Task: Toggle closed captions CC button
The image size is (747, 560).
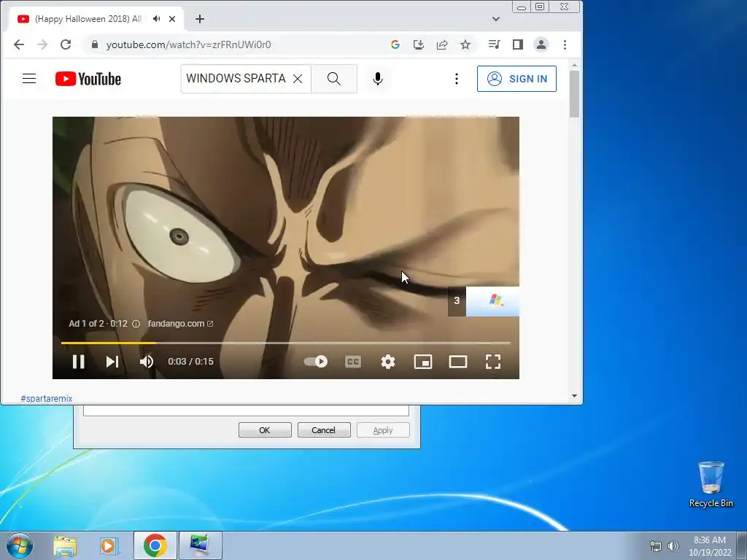Action: tap(353, 362)
